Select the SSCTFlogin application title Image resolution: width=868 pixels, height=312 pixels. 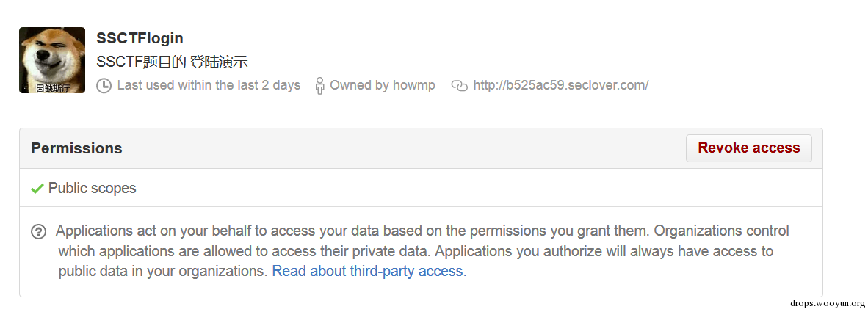140,38
